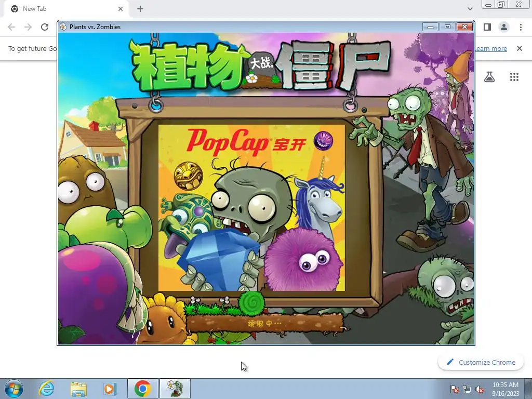Viewport: 532px width, 399px height.
Task: Open Windows Media Player taskbar icon
Action: pos(110,389)
